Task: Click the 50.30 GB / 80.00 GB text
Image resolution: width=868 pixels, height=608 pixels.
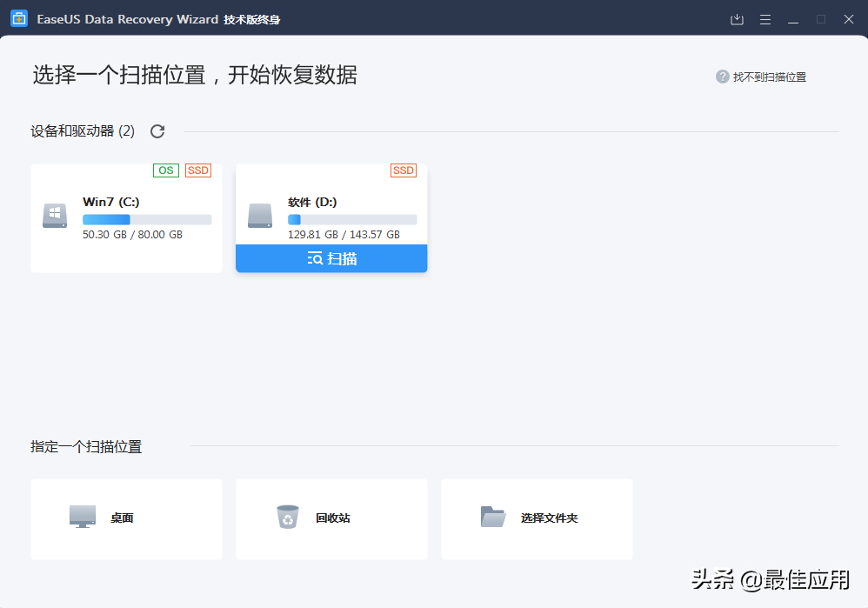Action: (x=132, y=235)
